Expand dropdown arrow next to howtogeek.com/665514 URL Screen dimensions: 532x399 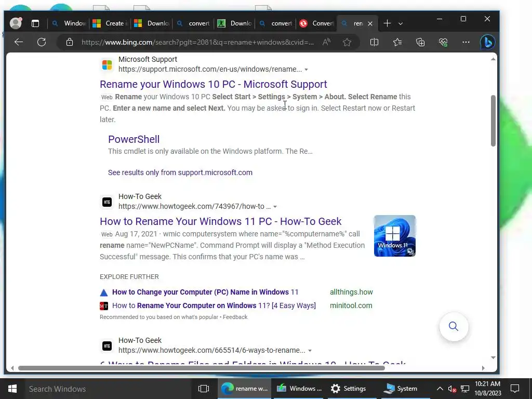(x=310, y=351)
